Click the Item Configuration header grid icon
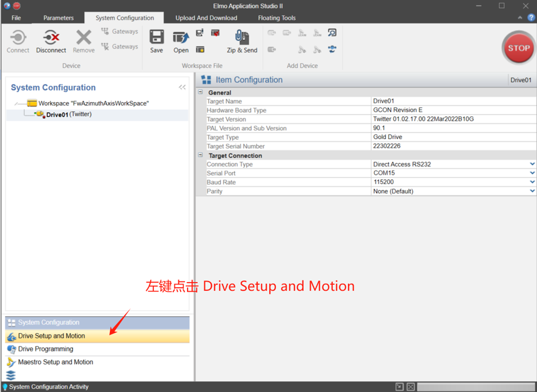Screen dimensions: 537x392 click(206, 80)
